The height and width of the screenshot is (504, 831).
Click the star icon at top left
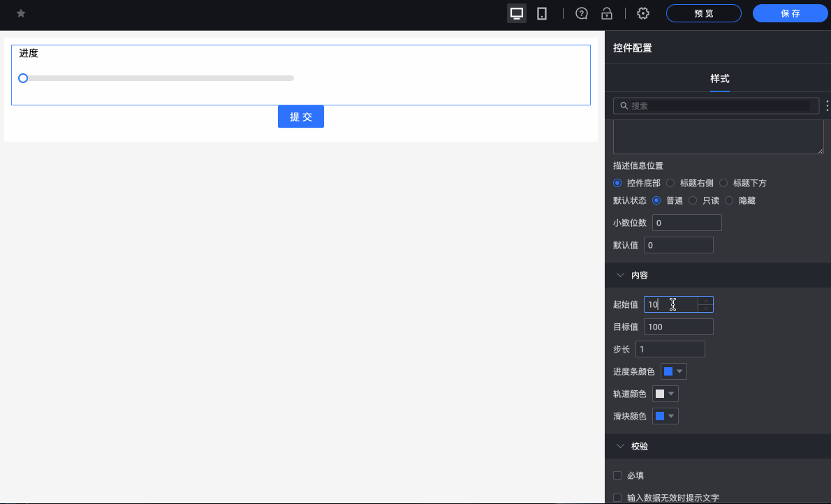point(20,13)
